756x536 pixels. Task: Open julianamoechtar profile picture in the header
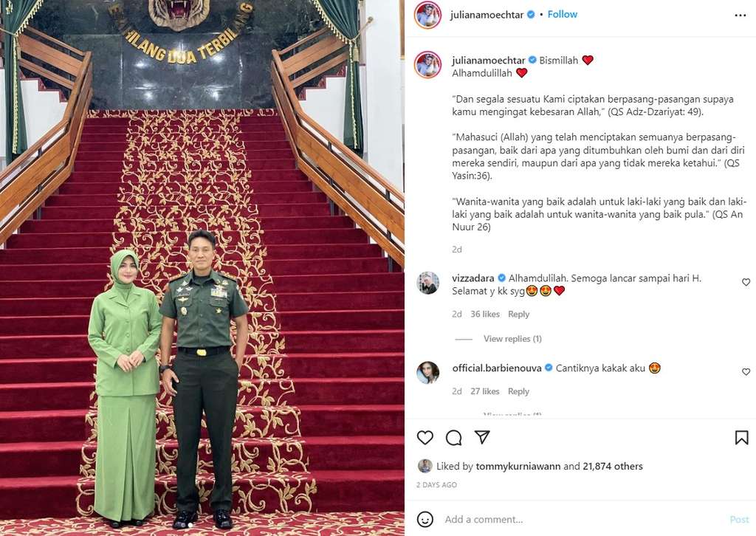[x=427, y=15]
